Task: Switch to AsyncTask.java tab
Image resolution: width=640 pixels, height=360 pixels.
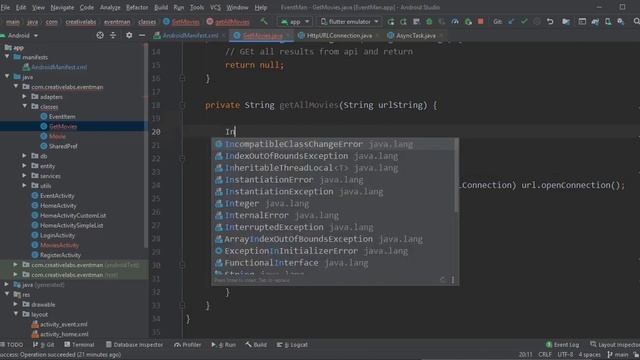Action: point(415,36)
